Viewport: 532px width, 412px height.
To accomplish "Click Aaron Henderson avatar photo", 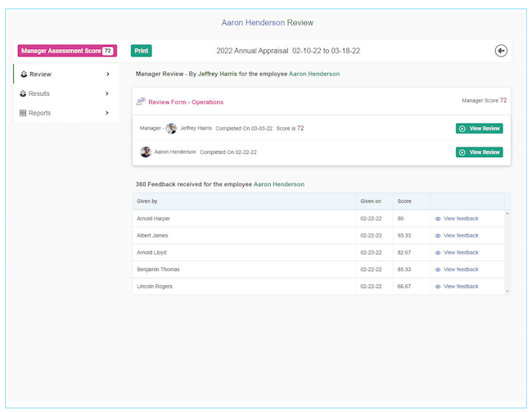I will tap(146, 152).
